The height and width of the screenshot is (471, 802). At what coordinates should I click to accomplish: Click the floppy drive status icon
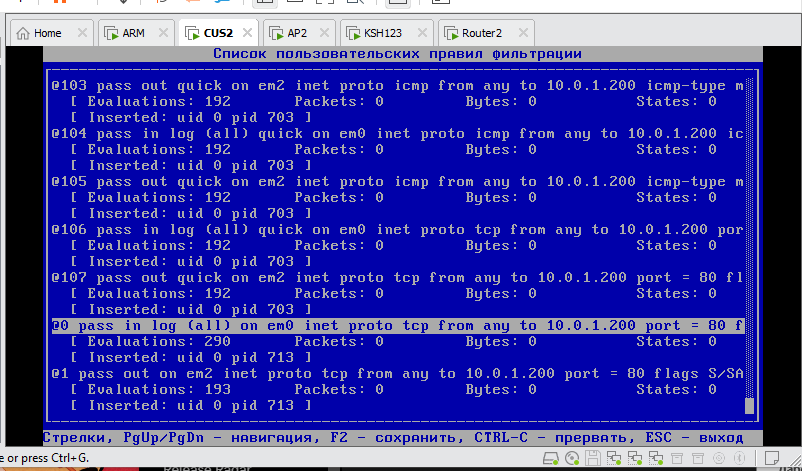tap(593, 458)
